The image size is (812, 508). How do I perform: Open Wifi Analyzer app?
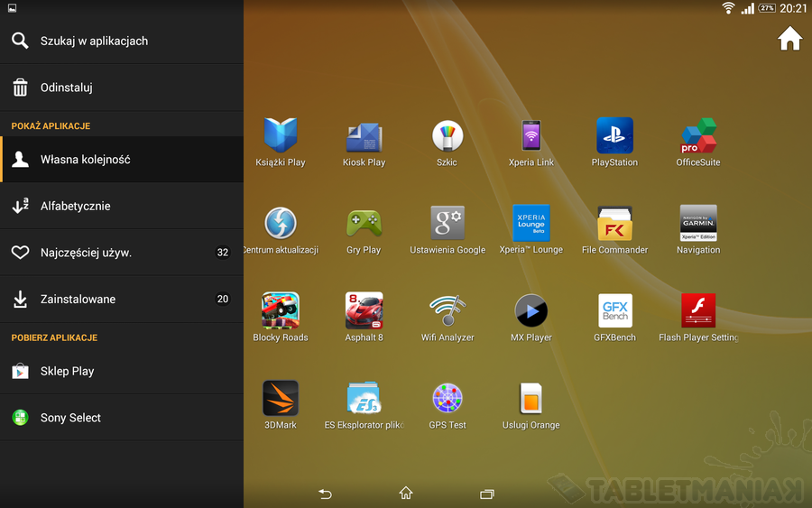pyautogui.click(x=447, y=312)
